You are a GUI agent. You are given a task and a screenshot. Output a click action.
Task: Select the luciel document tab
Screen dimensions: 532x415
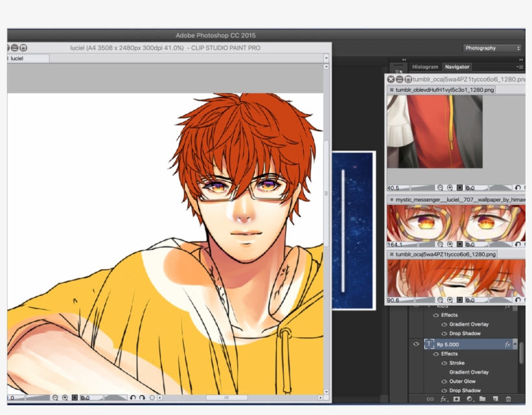click(28, 58)
